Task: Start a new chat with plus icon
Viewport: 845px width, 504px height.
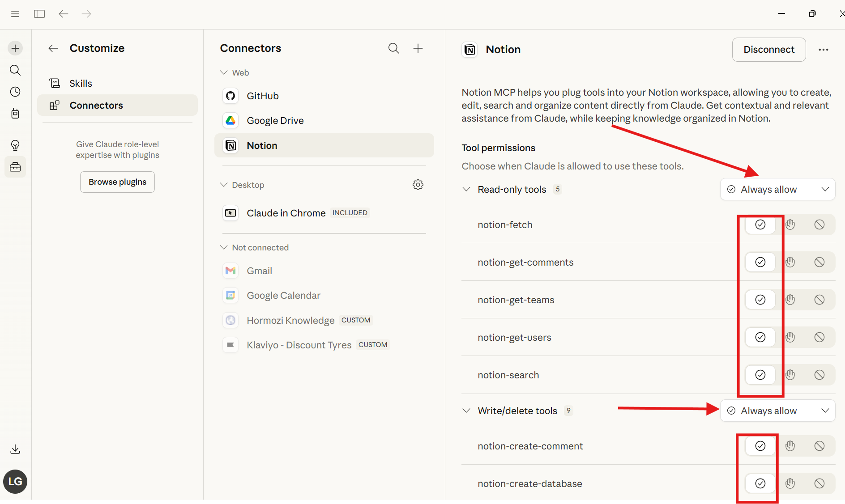Action: (x=15, y=48)
